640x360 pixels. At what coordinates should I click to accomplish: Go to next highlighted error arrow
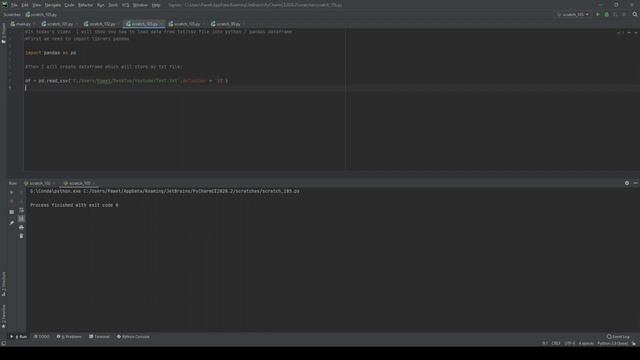click(636, 32)
